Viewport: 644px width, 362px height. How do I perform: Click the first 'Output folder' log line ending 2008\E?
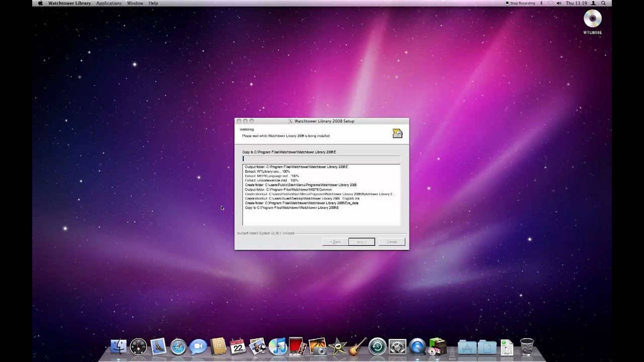(296, 167)
